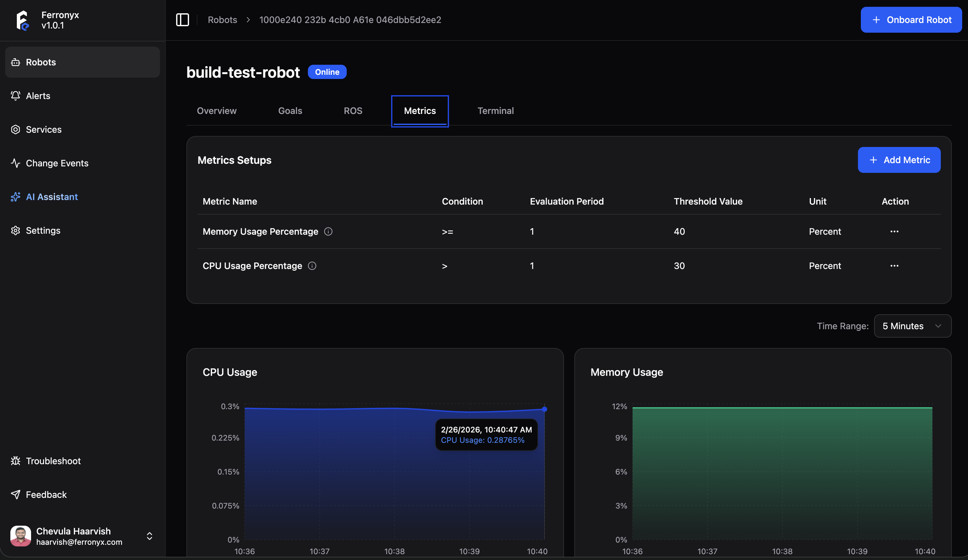Screen dimensions: 968x560
Task: Switch to the Terminal tab
Action: point(495,111)
